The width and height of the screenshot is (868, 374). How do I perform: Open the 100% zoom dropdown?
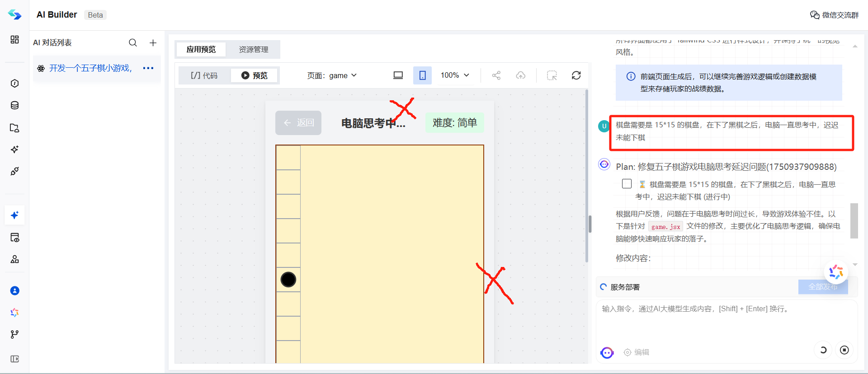point(455,75)
